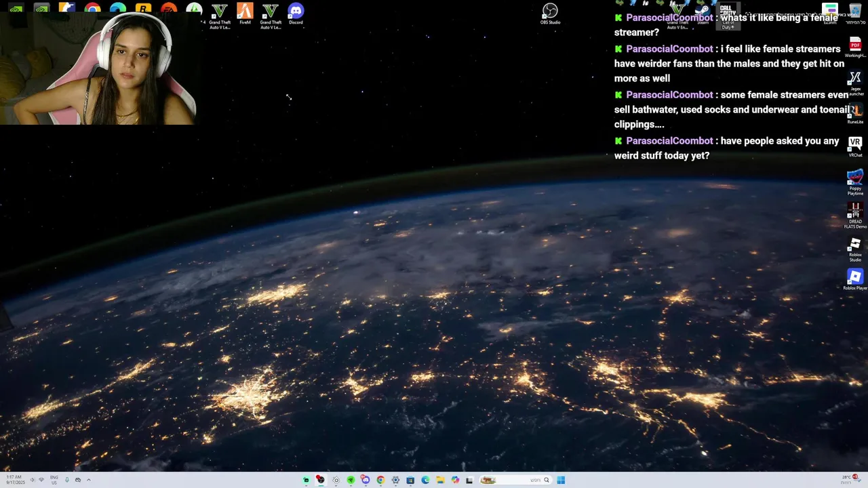Image resolution: width=868 pixels, height=488 pixels.
Task: Switch the ENG US input language indicator
Action: (x=54, y=480)
